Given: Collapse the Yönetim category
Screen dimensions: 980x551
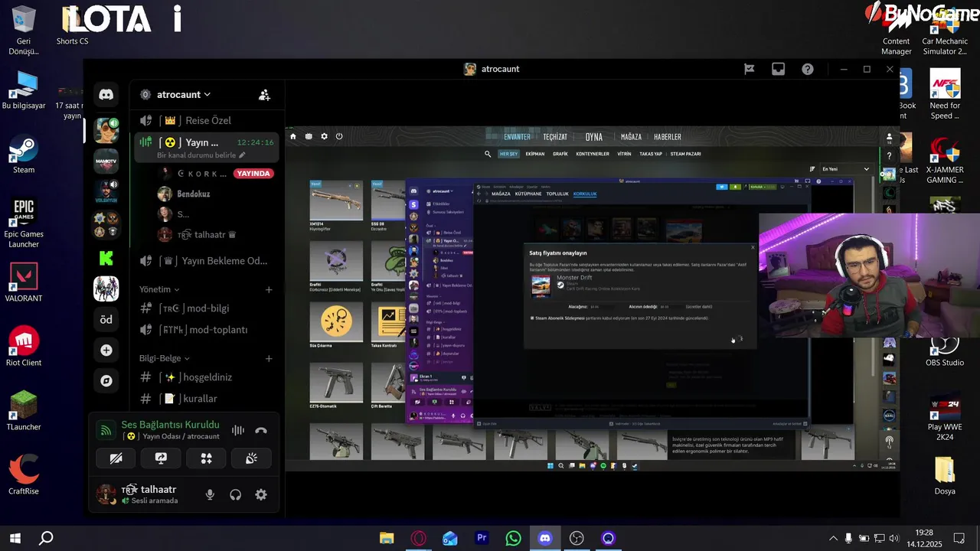Looking at the screenshot, I should coord(159,290).
